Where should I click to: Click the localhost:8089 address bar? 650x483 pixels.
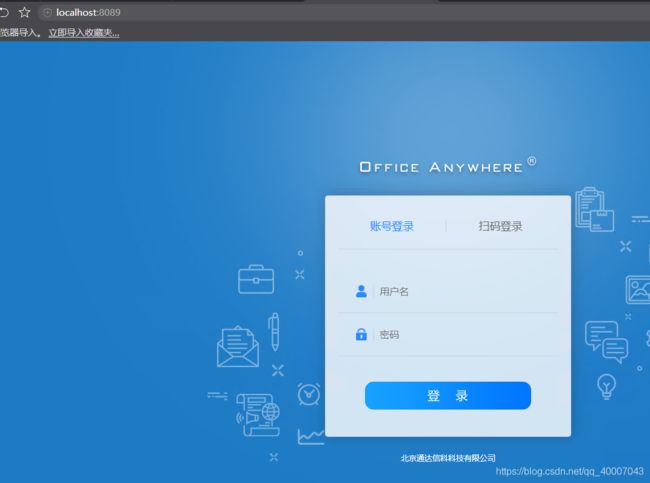click(x=344, y=12)
